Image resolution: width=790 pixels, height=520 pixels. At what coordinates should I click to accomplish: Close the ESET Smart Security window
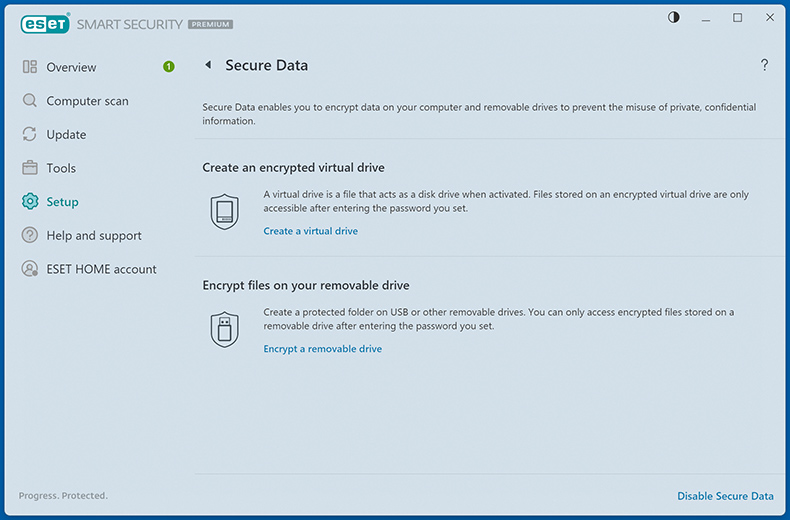tap(770, 18)
